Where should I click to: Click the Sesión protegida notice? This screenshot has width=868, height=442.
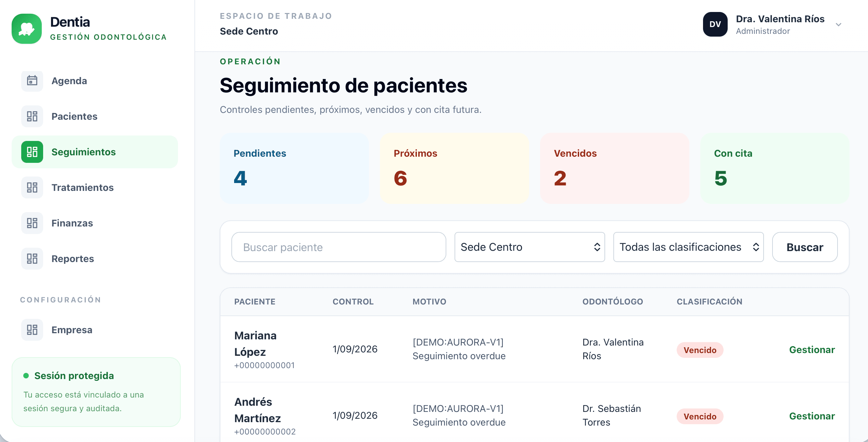[x=96, y=392]
